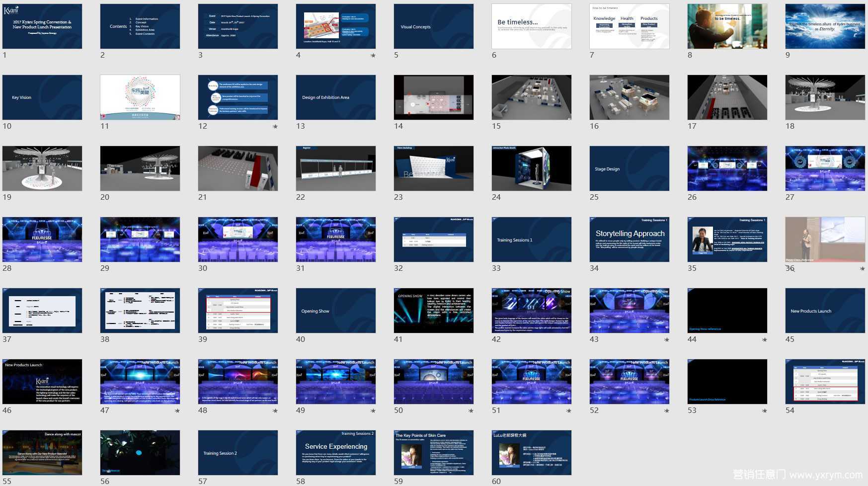Select slide 60, the LuLu course outline
This screenshot has height=486, width=868.
(x=532, y=453)
